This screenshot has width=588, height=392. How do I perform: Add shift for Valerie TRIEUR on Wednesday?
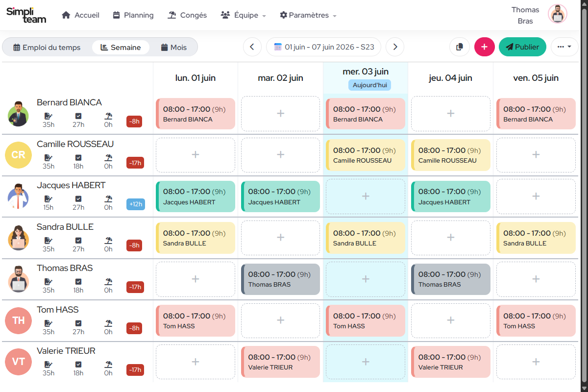(366, 362)
